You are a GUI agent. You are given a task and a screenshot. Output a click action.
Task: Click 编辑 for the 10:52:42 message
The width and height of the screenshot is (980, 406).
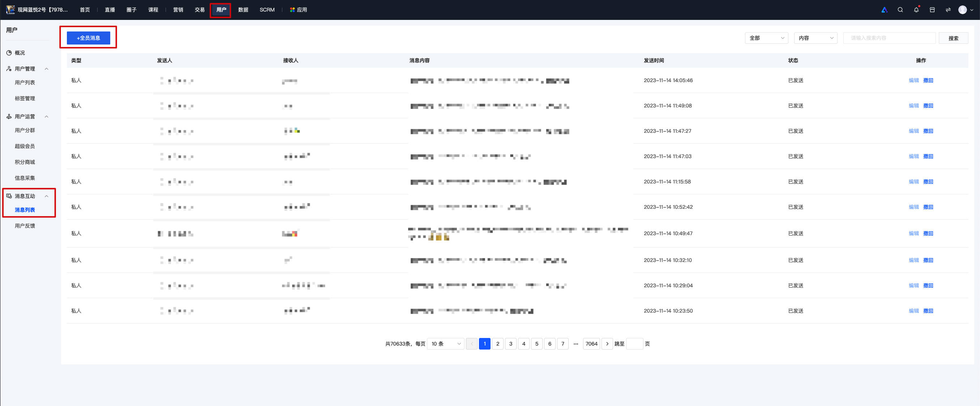tap(914, 207)
